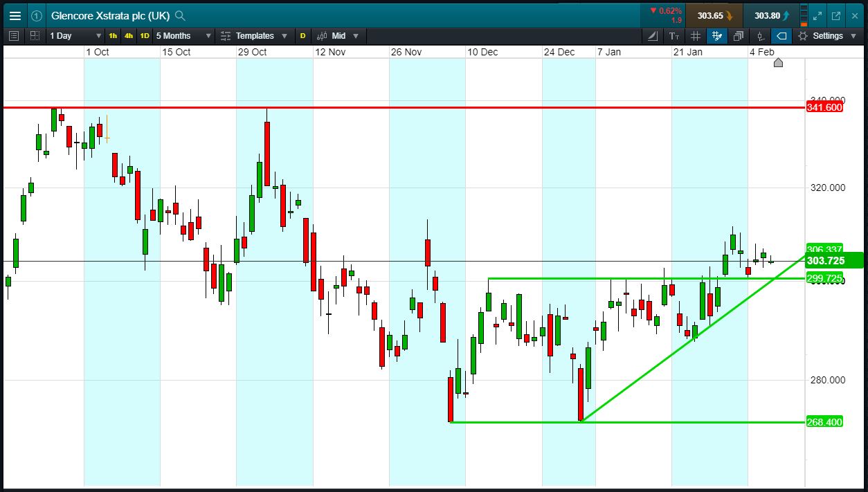This screenshot has height=492, width=868.
Task: Select the green 299.725 price label
Action: point(824,278)
